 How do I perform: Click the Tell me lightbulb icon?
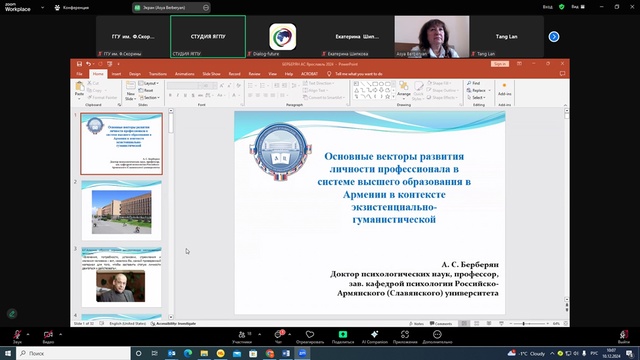point(329,74)
